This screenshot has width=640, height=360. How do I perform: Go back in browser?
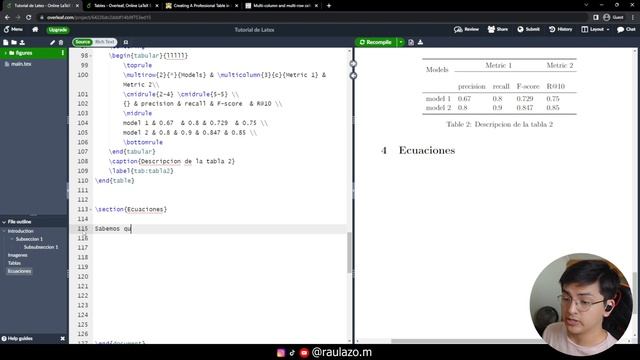[7, 18]
